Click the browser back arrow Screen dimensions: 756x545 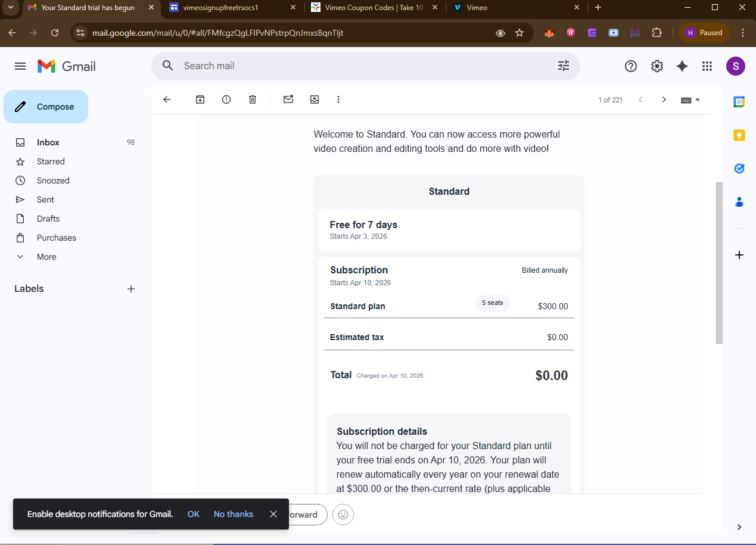(x=12, y=33)
